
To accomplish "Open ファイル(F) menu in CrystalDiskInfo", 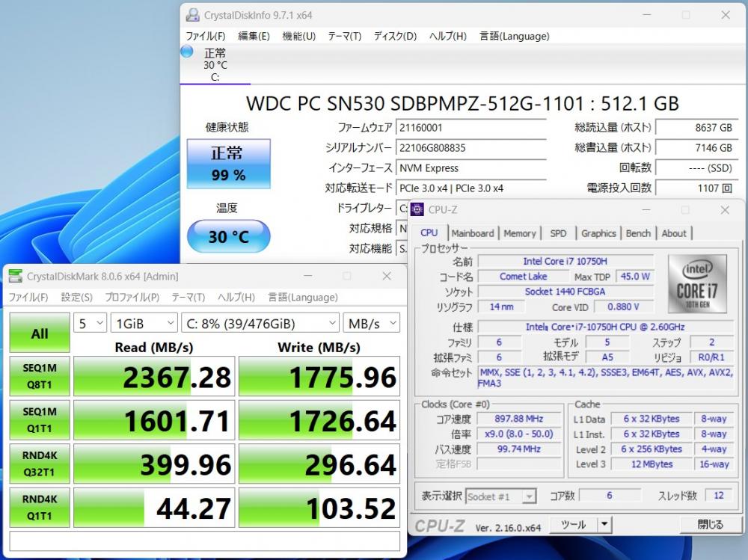I will click(x=205, y=36).
